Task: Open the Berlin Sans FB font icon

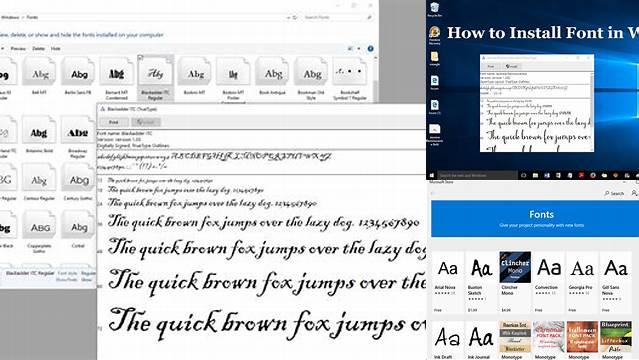Action: coord(78,73)
